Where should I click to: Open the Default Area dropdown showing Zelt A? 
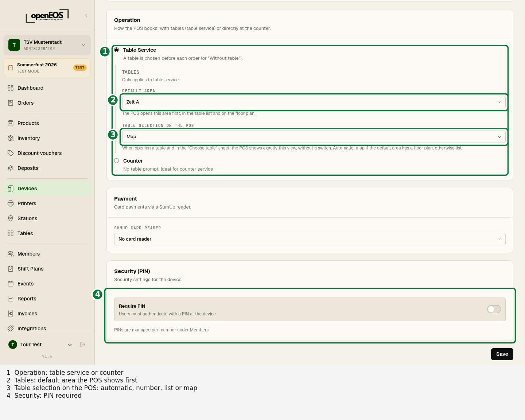[x=314, y=102]
